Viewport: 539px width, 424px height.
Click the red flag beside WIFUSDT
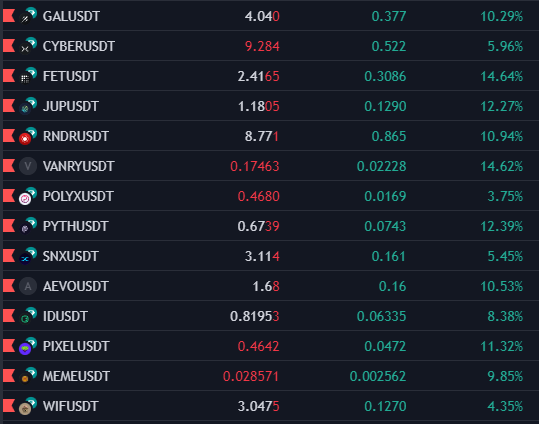pyautogui.click(x=9, y=406)
